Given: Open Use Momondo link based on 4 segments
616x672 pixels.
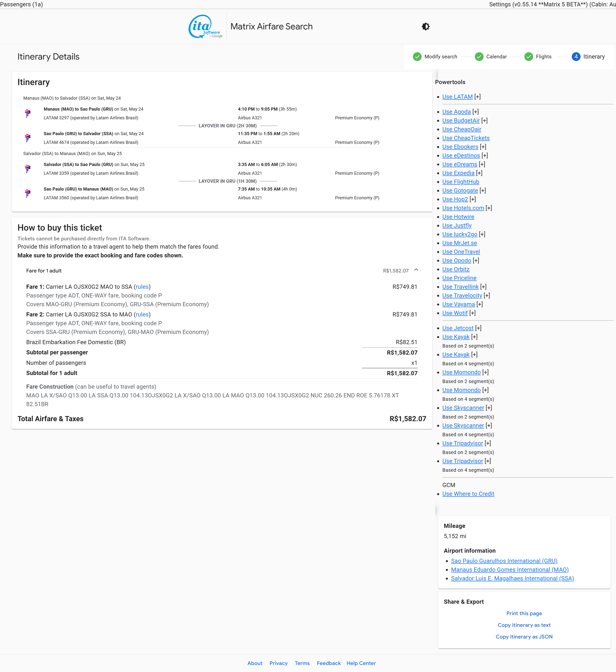Looking at the screenshot, I should (x=461, y=390).
